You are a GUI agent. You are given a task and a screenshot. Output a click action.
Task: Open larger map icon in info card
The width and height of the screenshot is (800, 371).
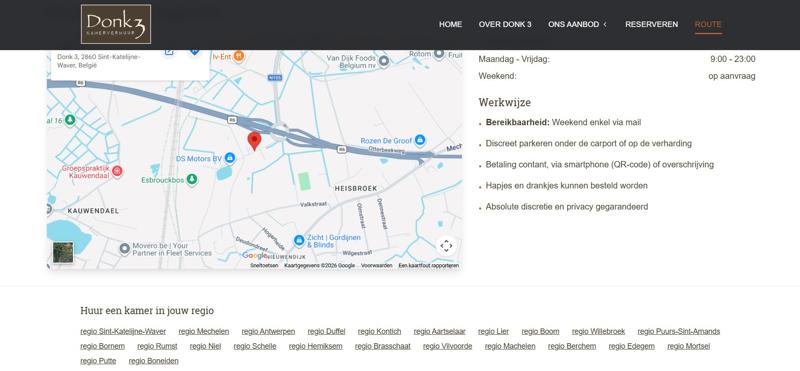click(169, 52)
